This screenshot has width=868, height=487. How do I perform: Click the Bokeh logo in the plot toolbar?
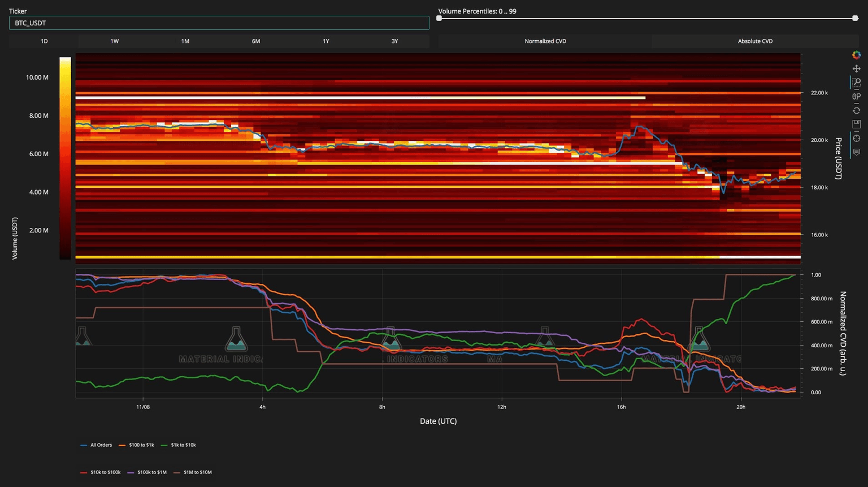[x=856, y=55]
